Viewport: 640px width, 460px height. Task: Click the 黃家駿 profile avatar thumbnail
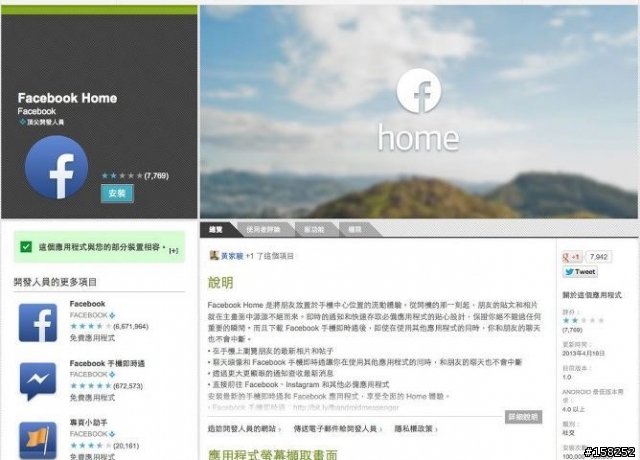click(214, 256)
